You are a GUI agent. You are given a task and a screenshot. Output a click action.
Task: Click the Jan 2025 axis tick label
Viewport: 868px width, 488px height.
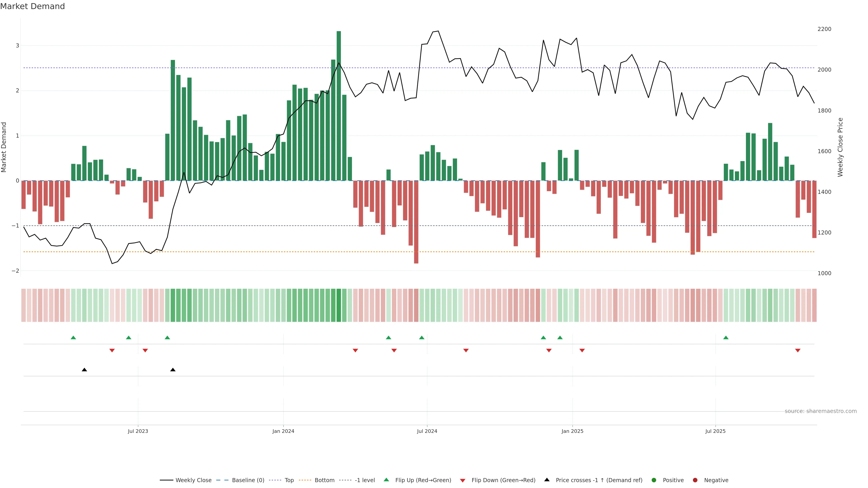[x=572, y=431]
